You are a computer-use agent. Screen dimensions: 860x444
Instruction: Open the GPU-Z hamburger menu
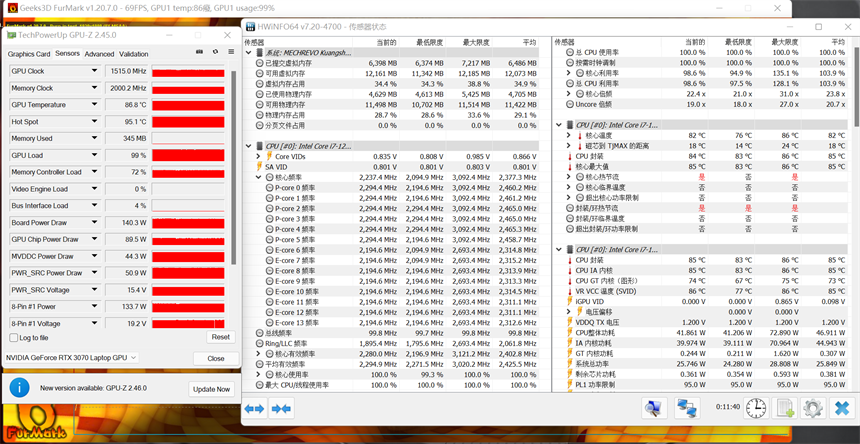point(231,52)
